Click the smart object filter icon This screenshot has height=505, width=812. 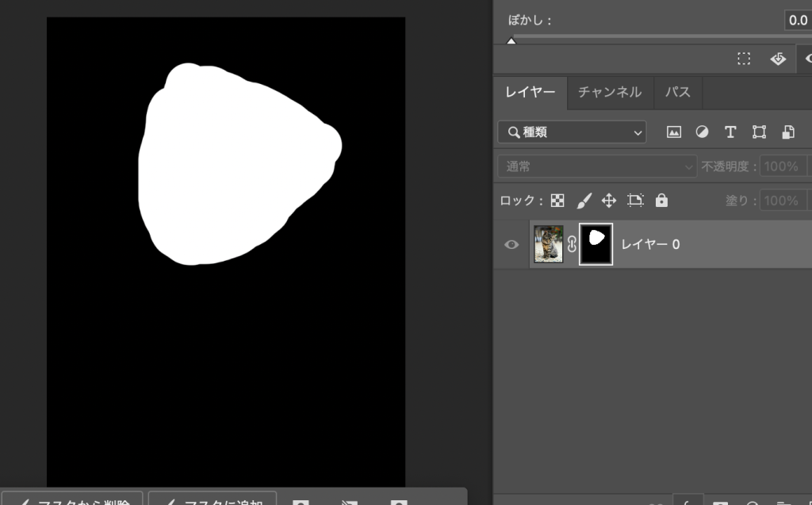[x=787, y=132]
